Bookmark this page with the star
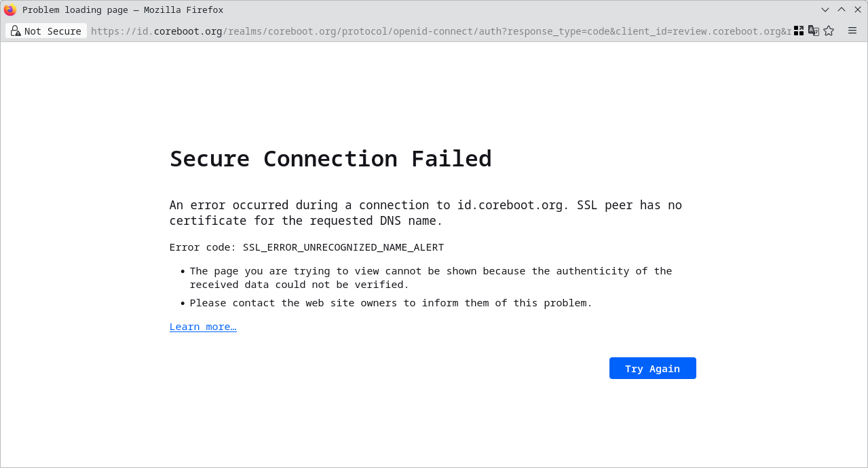This screenshot has width=868, height=468. point(829,31)
